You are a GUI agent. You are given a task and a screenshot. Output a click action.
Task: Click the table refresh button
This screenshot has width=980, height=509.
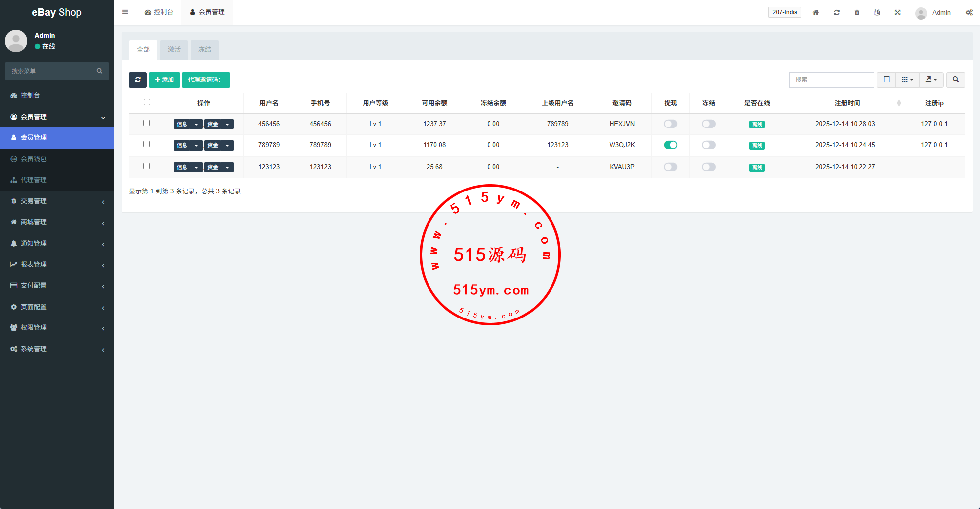click(138, 80)
